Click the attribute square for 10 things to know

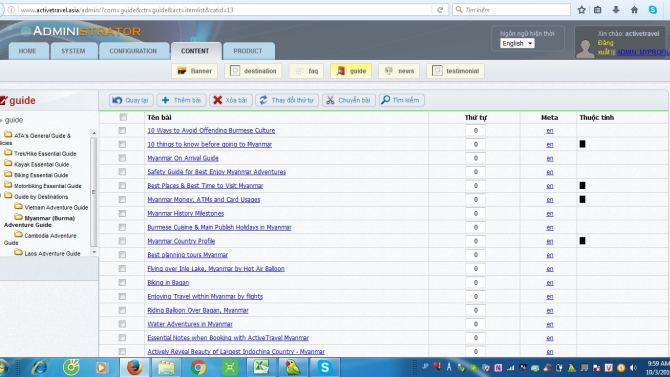tap(582, 144)
